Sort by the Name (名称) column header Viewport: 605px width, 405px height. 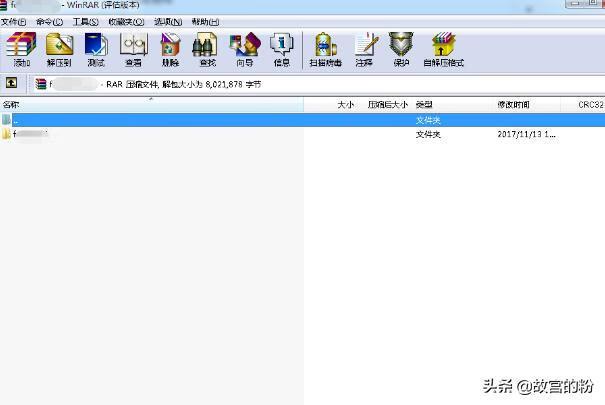point(12,104)
